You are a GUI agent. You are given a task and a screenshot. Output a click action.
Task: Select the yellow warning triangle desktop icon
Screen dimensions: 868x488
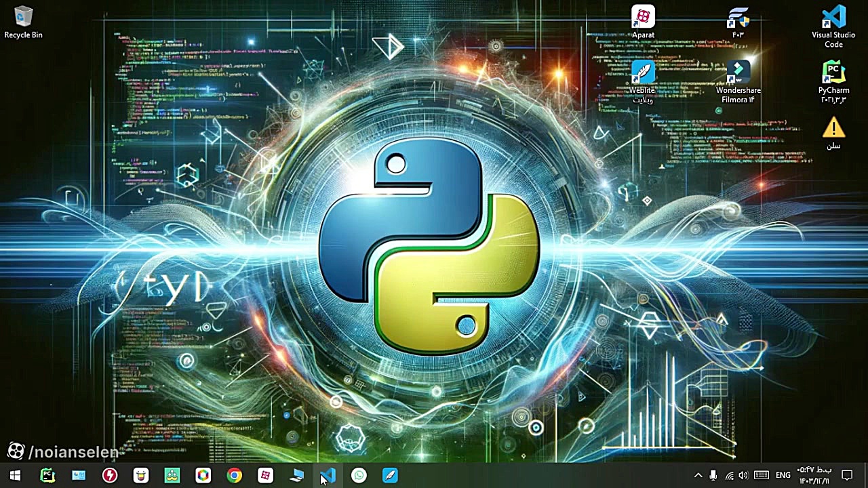click(x=833, y=133)
